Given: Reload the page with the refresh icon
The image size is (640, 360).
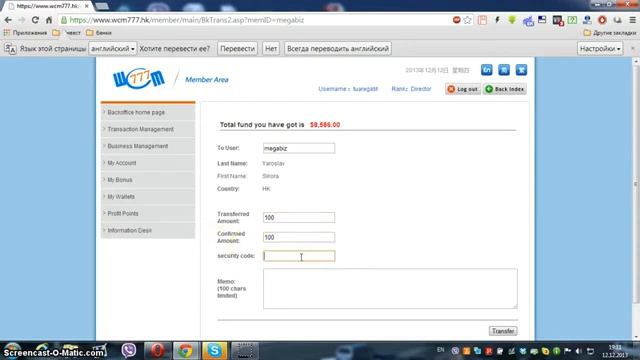Looking at the screenshot, I should (35, 20).
